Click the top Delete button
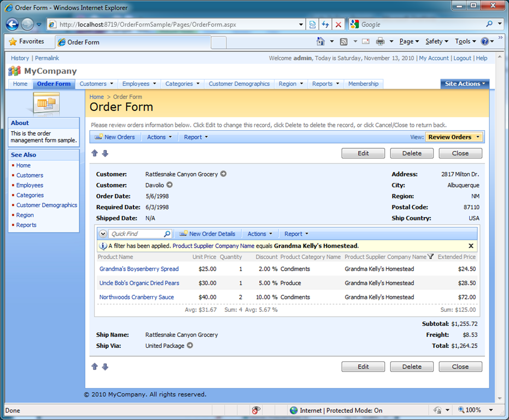Image resolution: width=509 pixels, height=420 pixels. coord(412,153)
